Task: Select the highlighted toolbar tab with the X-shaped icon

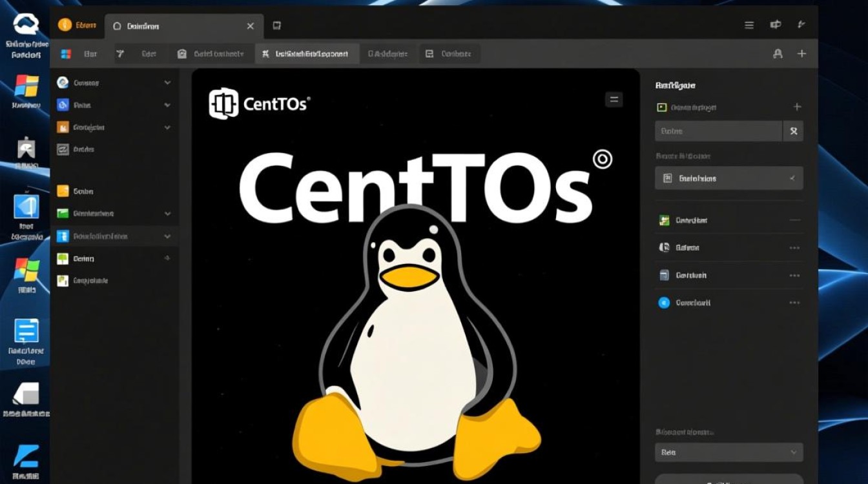Action: [306, 54]
